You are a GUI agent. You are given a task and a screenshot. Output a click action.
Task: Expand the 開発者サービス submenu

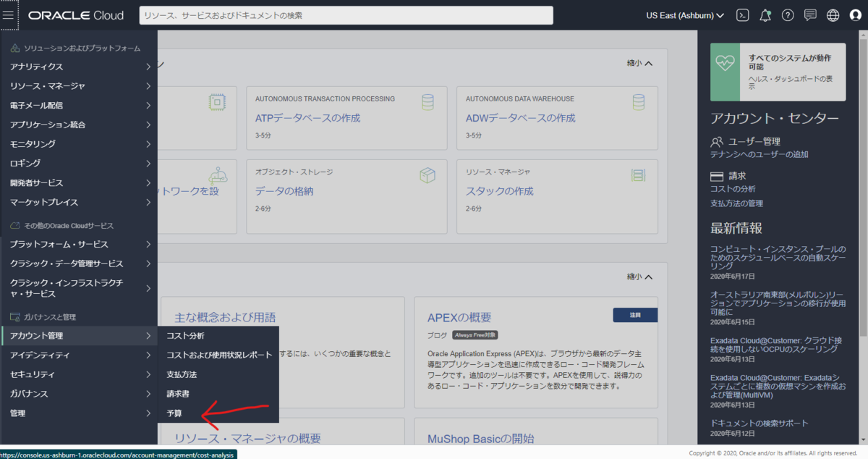coord(78,183)
